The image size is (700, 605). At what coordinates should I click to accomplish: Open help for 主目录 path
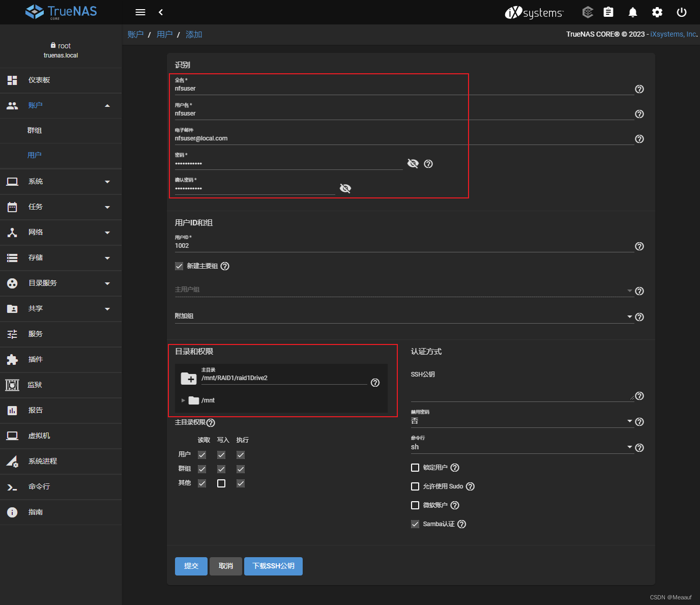point(375,383)
